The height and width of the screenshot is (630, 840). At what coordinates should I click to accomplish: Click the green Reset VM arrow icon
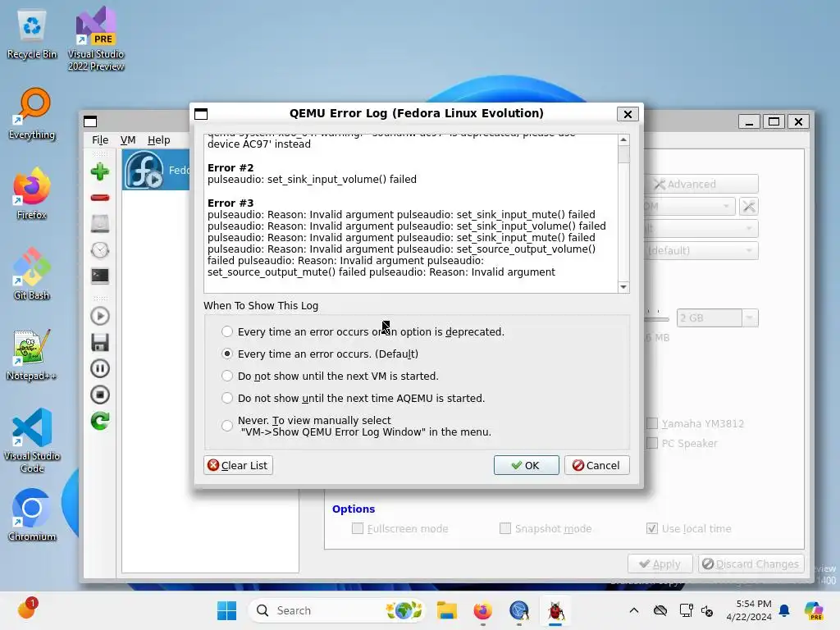coord(99,421)
